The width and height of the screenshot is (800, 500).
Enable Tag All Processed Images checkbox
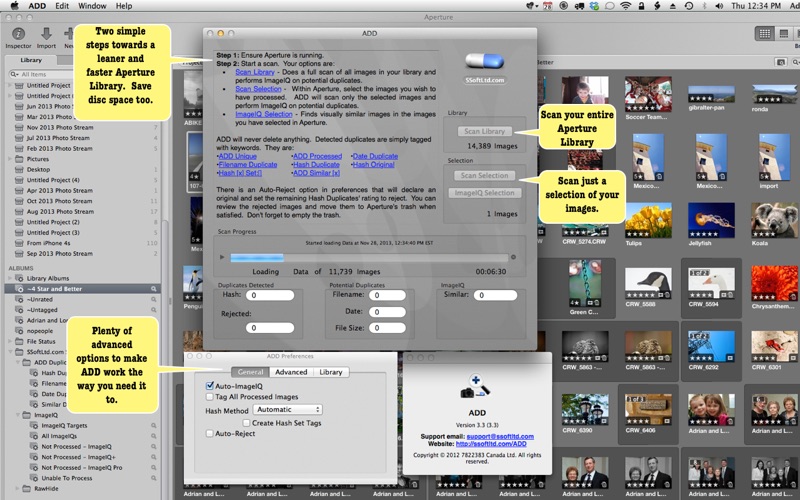[210, 396]
